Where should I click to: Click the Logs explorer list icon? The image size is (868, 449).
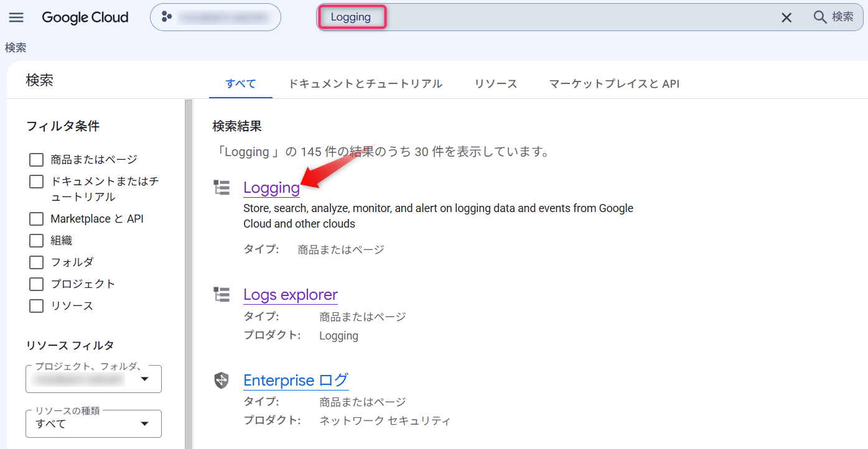(222, 294)
